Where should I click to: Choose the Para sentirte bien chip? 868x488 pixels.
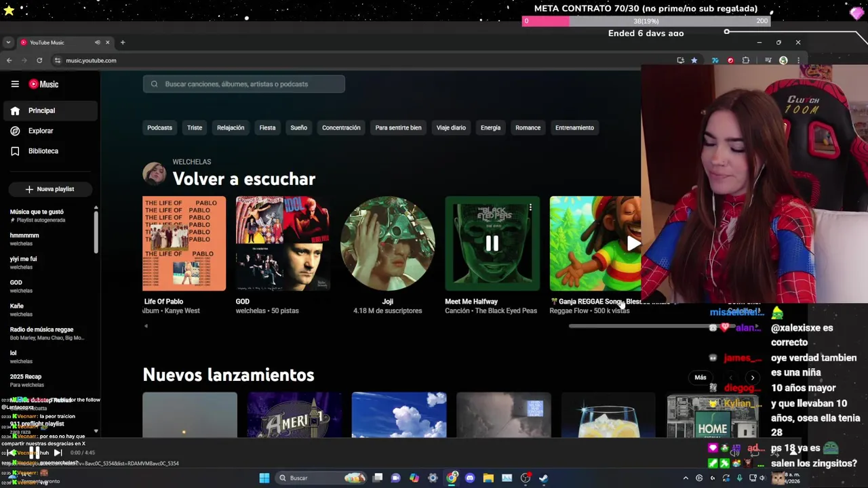pos(398,127)
